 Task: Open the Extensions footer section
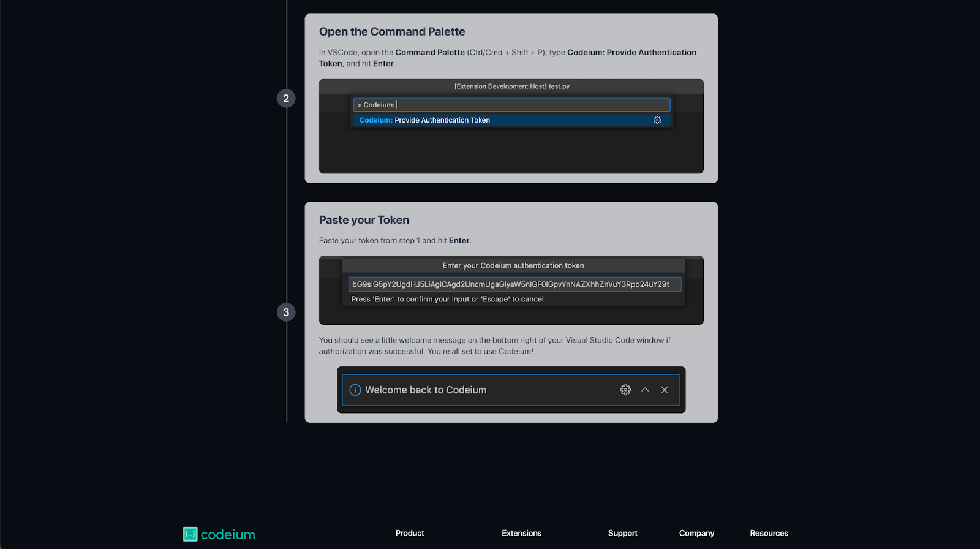[x=521, y=533]
